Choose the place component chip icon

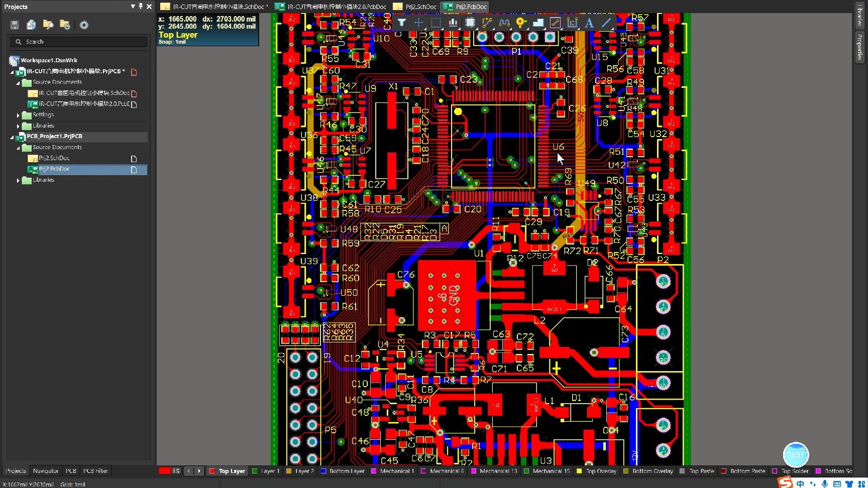(x=470, y=23)
